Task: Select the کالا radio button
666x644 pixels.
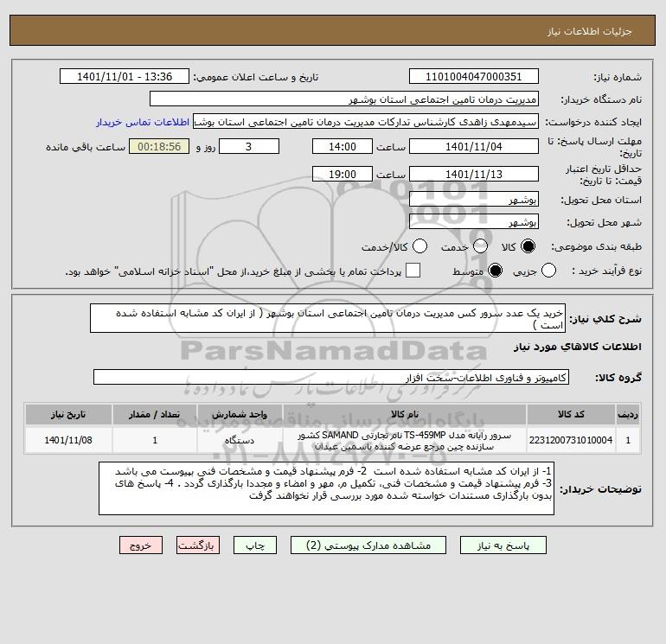Action: pyautogui.click(x=528, y=246)
